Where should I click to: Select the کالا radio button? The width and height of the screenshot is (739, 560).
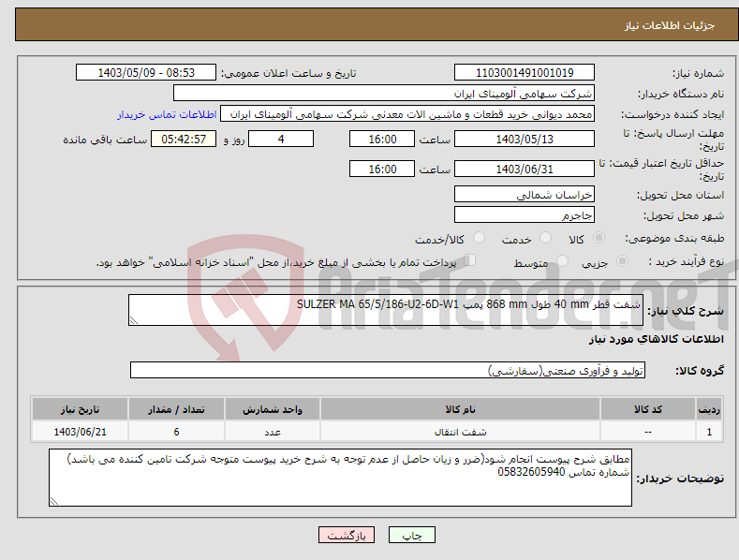[599, 238]
